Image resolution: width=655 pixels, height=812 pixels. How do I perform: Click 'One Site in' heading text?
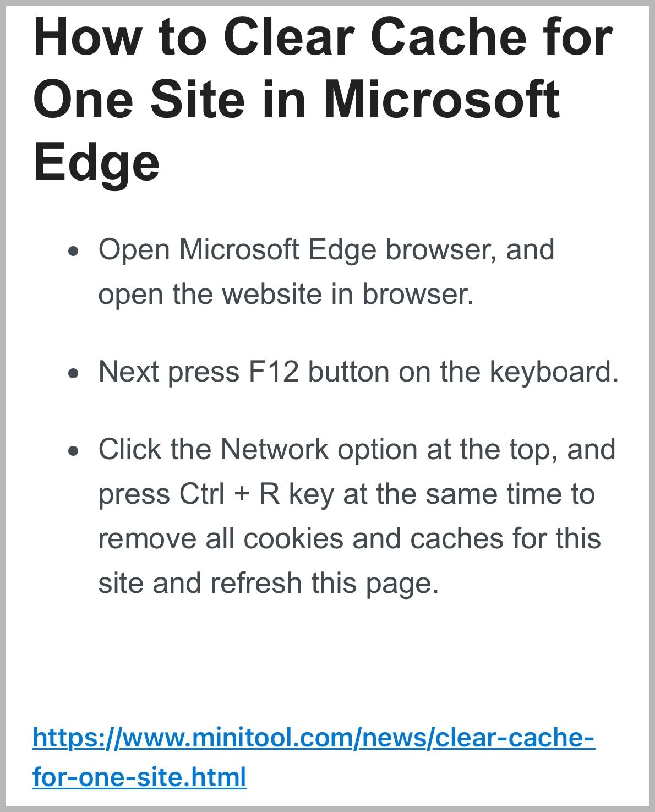tap(170, 100)
